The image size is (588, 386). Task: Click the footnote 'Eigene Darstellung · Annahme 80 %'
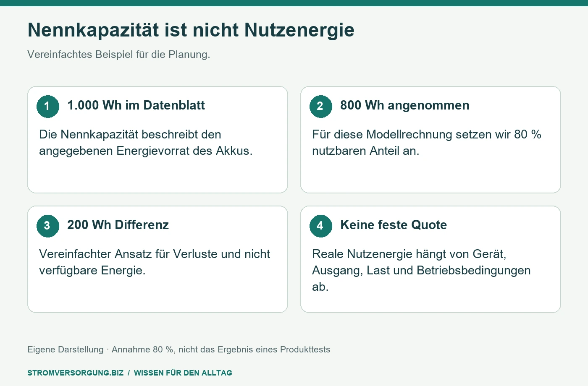point(101,349)
